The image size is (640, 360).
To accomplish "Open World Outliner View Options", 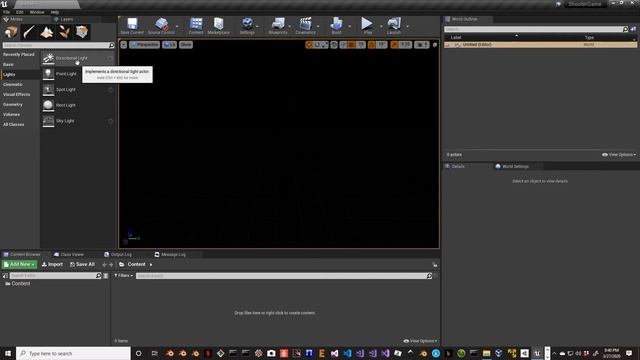I will tap(619, 155).
